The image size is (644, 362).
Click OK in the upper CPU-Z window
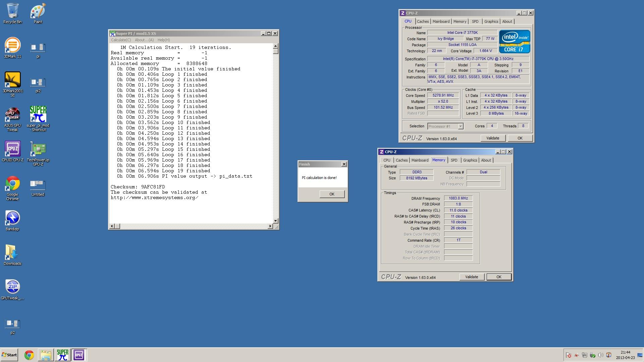pyautogui.click(x=520, y=138)
